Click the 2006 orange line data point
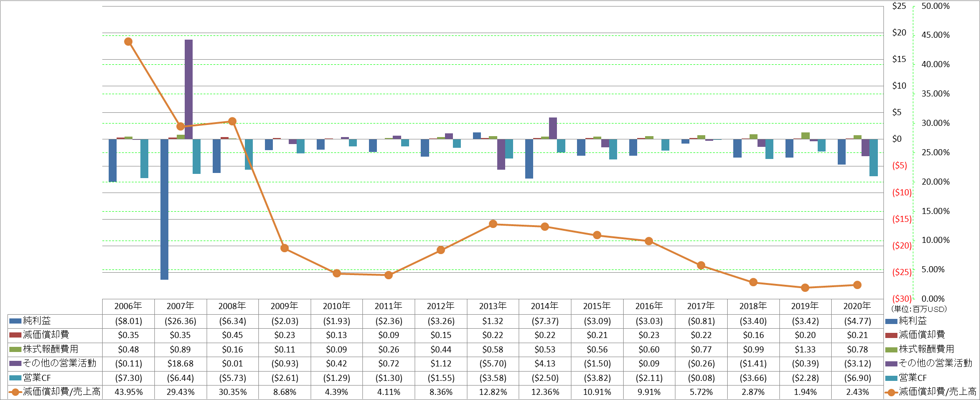 click(x=128, y=41)
